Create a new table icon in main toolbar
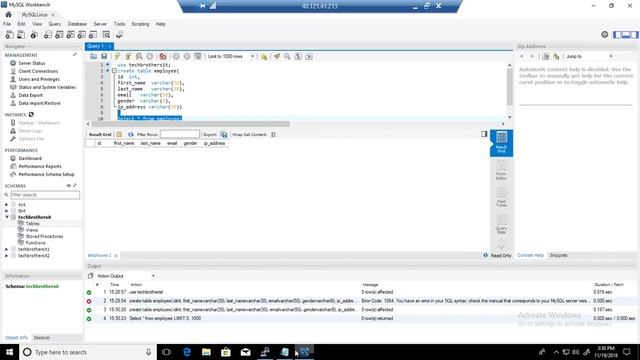The image size is (640, 360). (59, 35)
